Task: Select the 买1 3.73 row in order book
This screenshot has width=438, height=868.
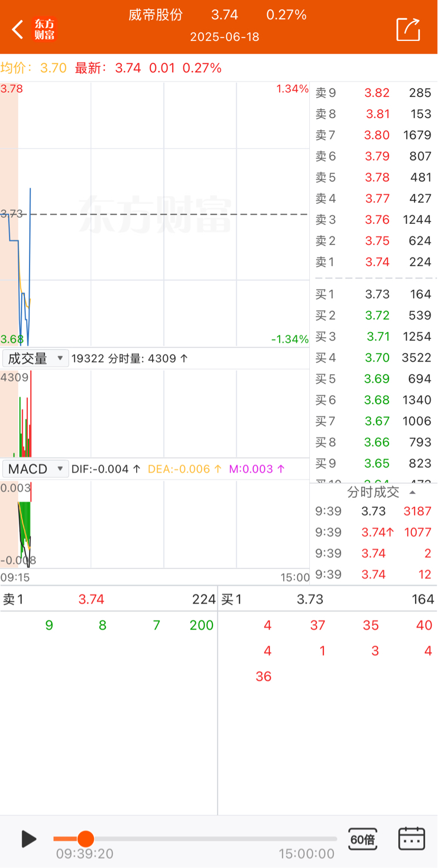Action: pyautogui.click(x=374, y=294)
